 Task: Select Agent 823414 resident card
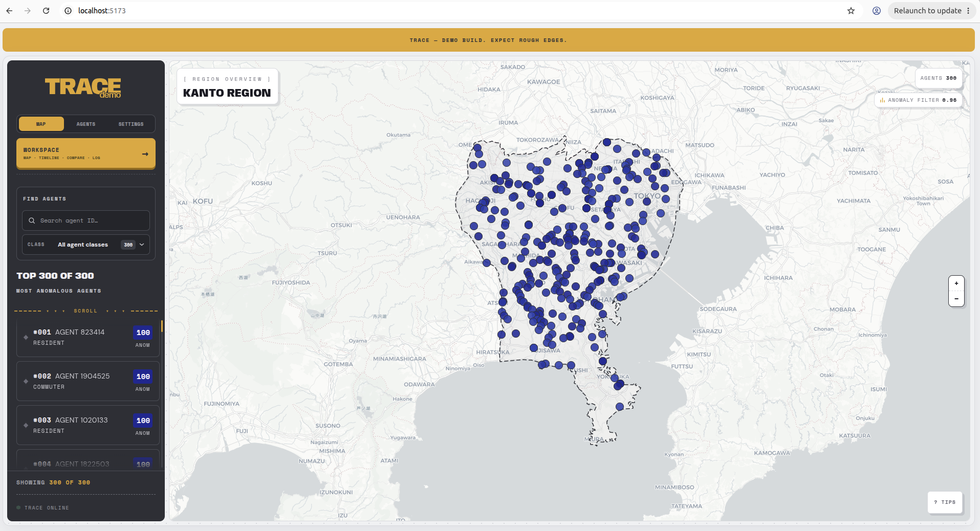[x=88, y=338]
